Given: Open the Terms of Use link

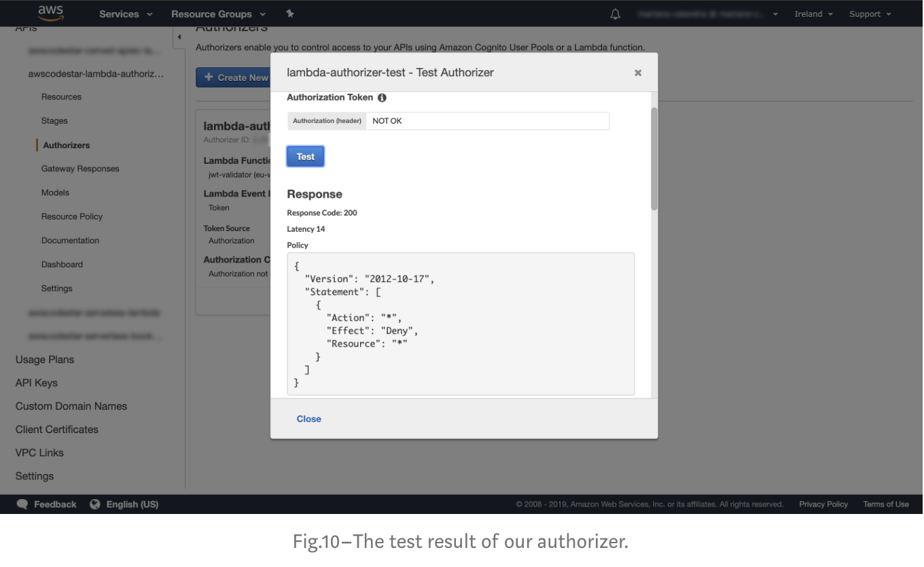Looking at the screenshot, I should [x=886, y=504].
